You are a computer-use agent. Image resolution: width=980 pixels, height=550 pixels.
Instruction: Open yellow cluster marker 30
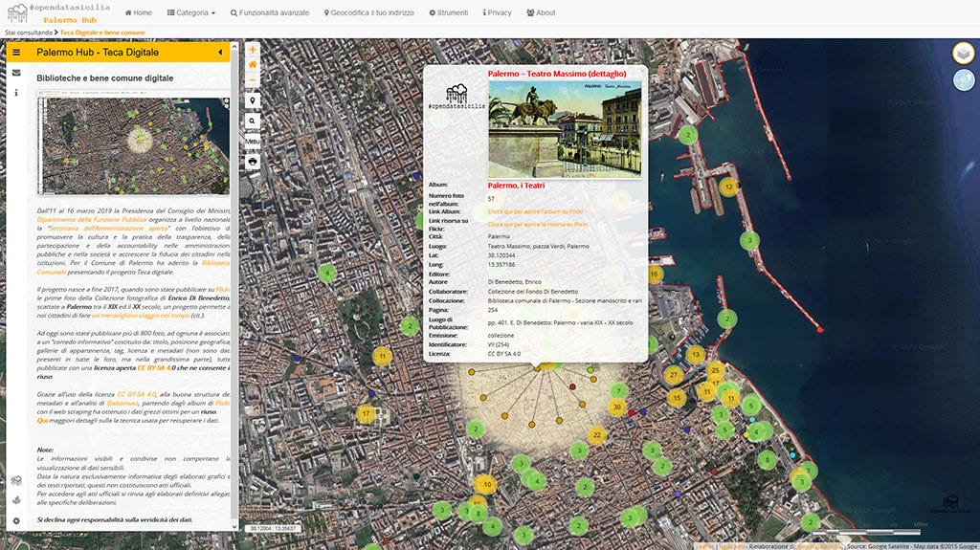pyautogui.click(x=617, y=407)
